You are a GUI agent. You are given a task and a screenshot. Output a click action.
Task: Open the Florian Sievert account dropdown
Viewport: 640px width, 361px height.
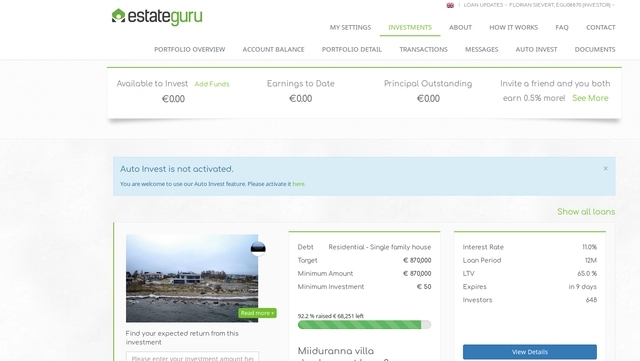[562, 5]
